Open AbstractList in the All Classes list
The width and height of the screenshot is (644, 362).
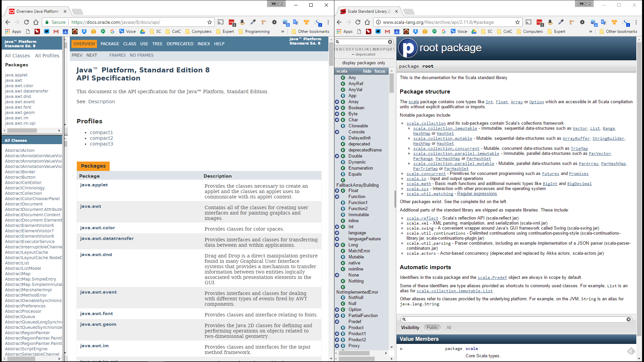tap(17, 263)
